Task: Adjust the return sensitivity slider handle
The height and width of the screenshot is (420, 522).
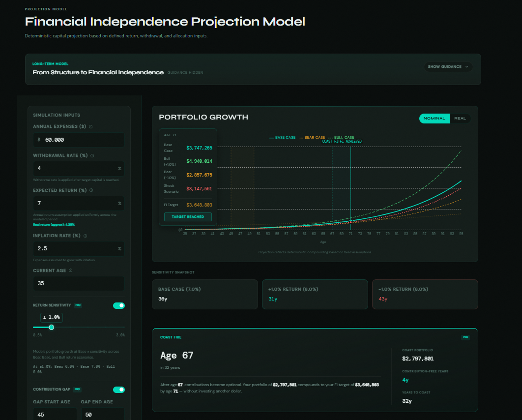Action: [x=51, y=328]
